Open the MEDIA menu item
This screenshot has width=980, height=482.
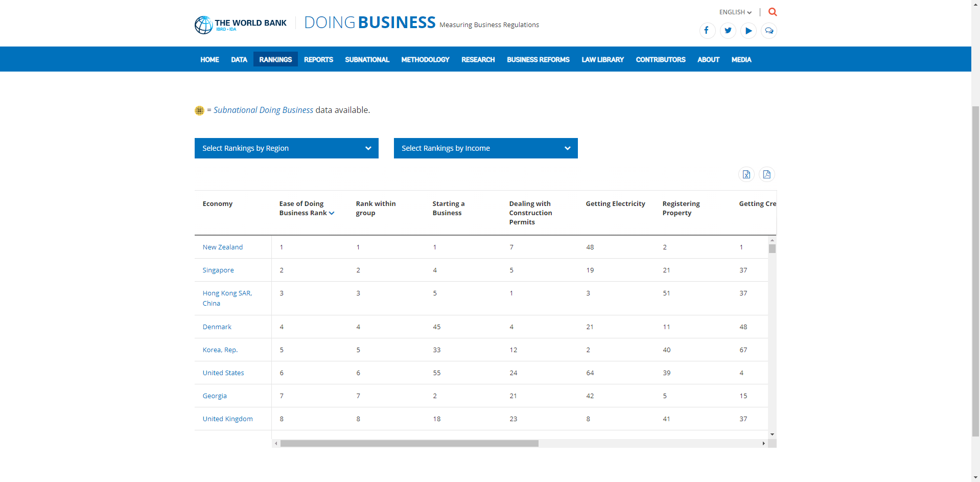(741, 60)
